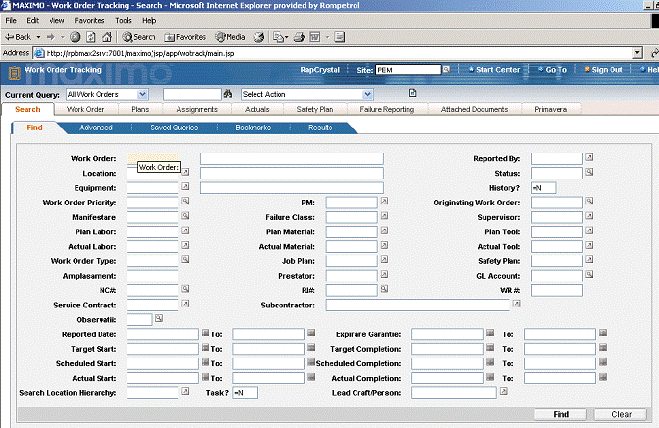Viewport: 659px width, 428px height.
Task: Open Reported By detail icon
Action: [589, 157]
